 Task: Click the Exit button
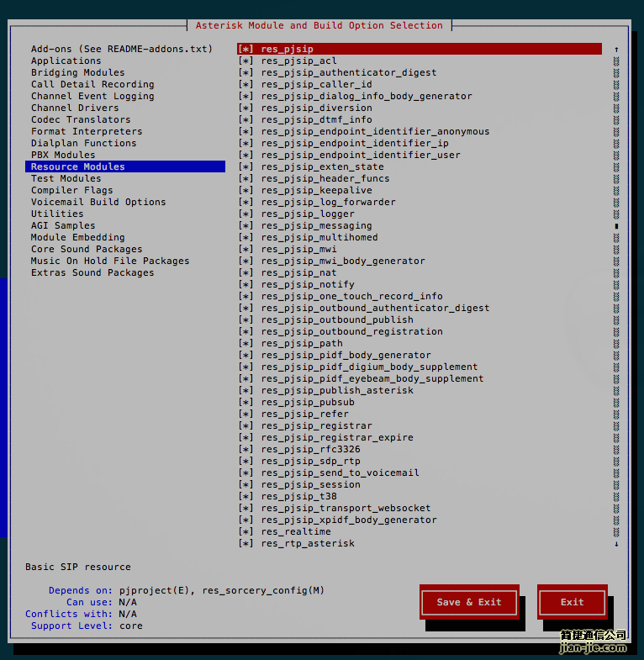[x=572, y=602]
